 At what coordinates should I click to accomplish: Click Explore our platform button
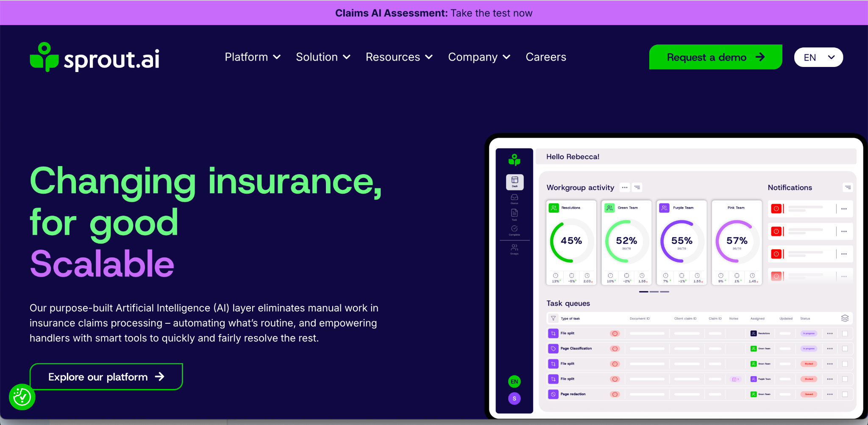tap(106, 377)
